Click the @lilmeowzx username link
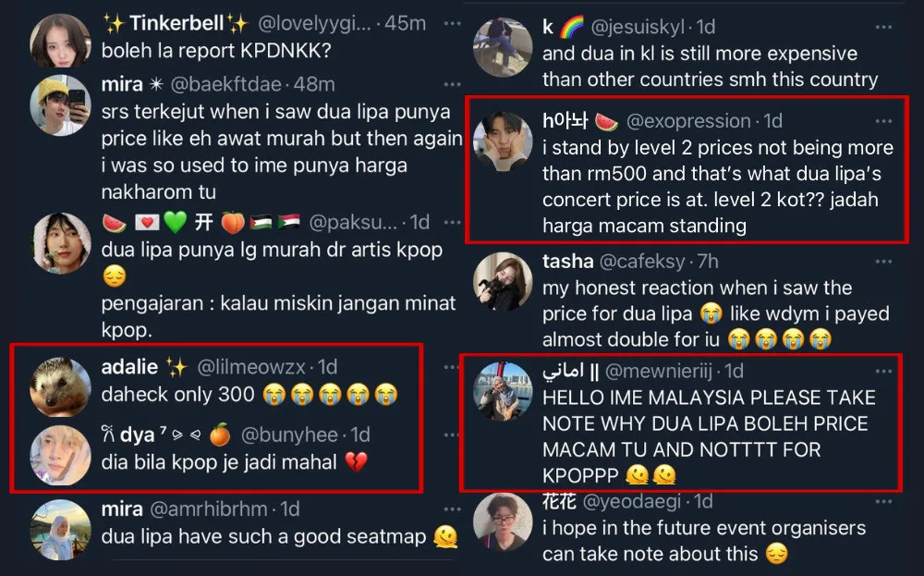This screenshot has height=576, width=924. pyautogui.click(x=249, y=367)
